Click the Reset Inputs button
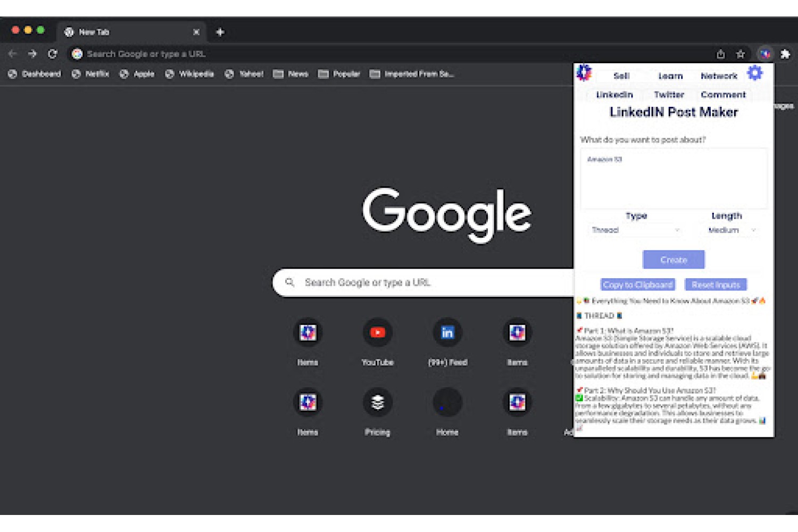The width and height of the screenshot is (798, 532). [x=716, y=285]
